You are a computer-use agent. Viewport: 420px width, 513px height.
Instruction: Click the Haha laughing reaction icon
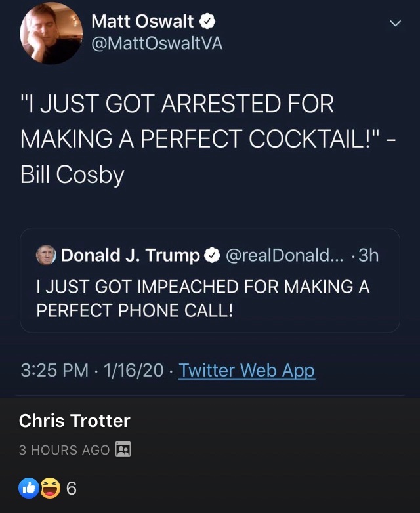click(x=50, y=488)
